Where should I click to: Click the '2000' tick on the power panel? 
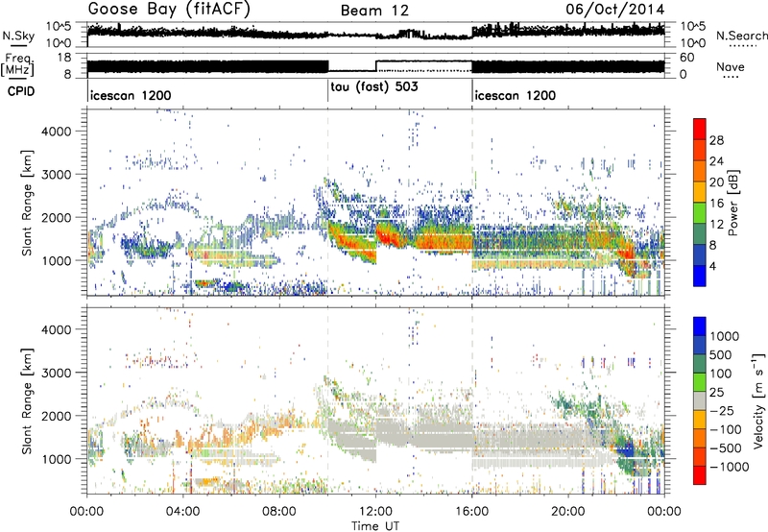pyautogui.click(x=56, y=218)
